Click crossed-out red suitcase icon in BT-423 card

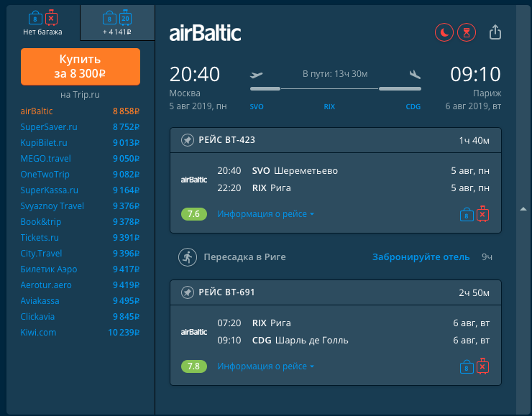(482, 214)
